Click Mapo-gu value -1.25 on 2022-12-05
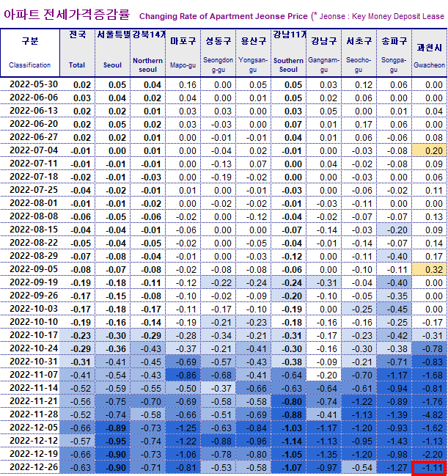The image size is (448, 476). pos(183,428)
